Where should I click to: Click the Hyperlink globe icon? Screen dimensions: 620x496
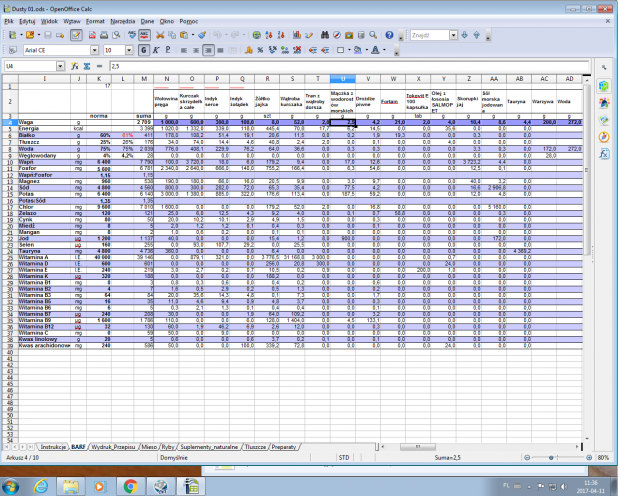[257, 35]
